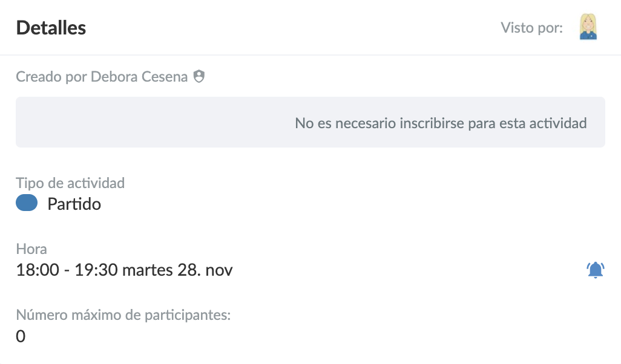
Task: Click the blue Partido activity color pill
Action: (27, 203)
